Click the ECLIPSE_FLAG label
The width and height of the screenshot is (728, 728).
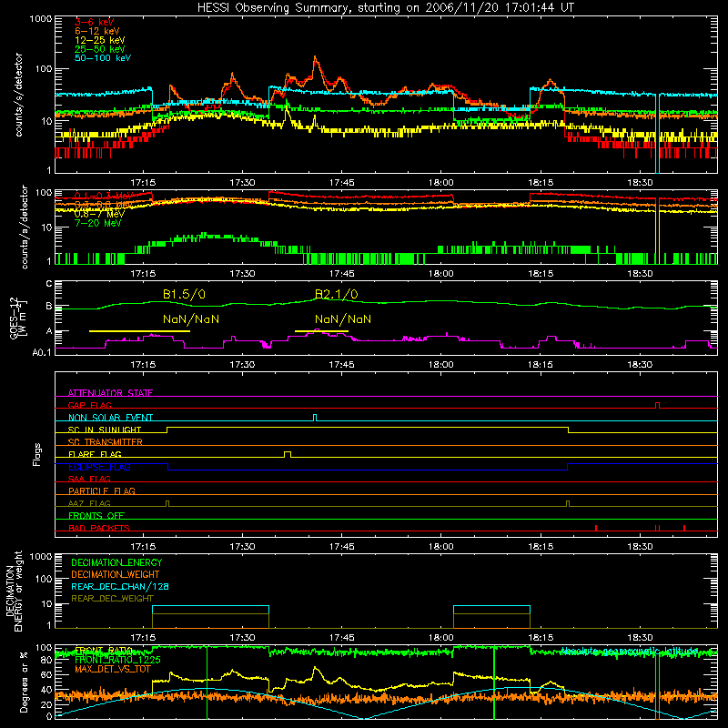(99, 467)
